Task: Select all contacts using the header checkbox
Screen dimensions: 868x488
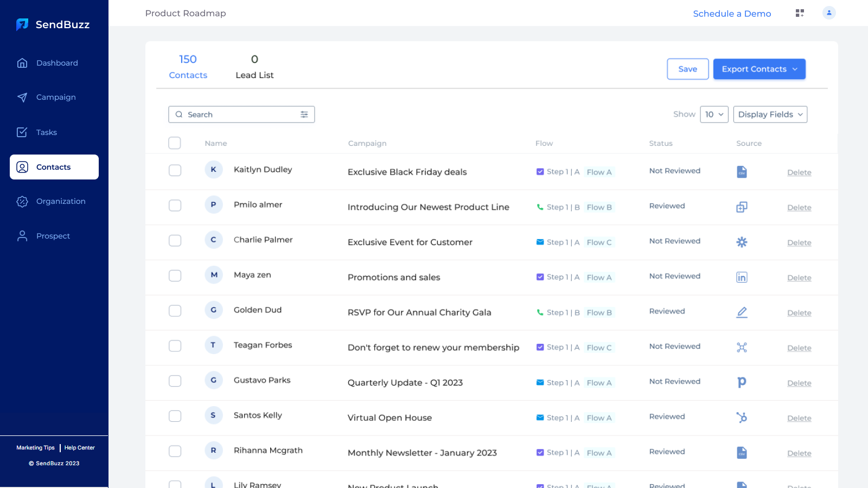Action: [x=175, y=143]
